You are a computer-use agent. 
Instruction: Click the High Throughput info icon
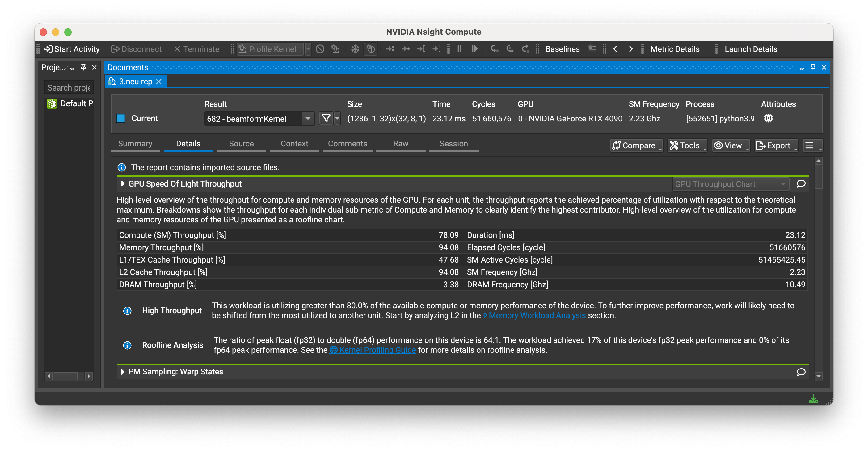tap(127, 310)
